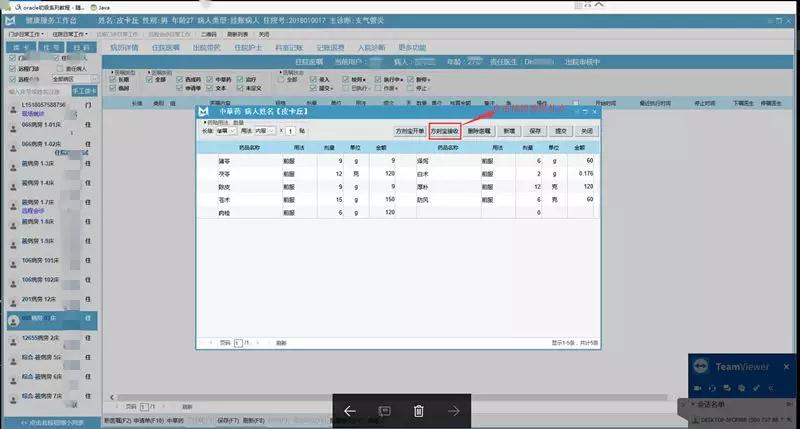Click the 删除医嘱 button in the dialog
This screenshot has width=800, height=429.
tap(480, 131)
